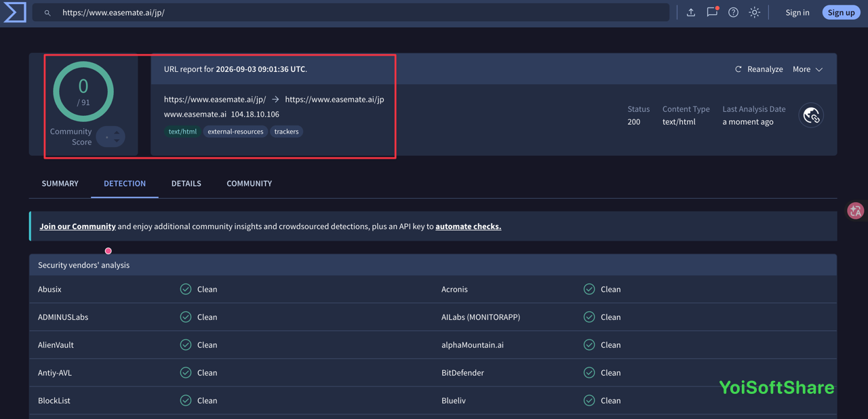The image size is (868, 419).
Task: Click the Security vendors' analysis heading
Action: pos(83,265)
